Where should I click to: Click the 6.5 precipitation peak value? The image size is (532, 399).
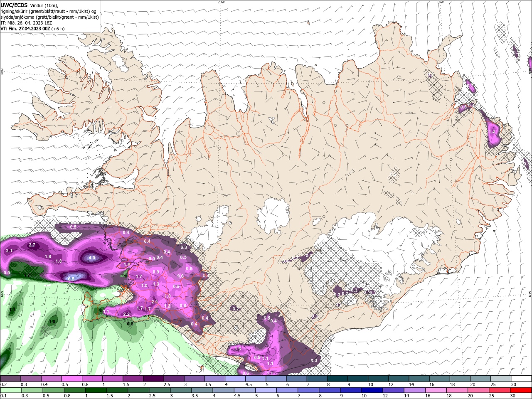(71, 278)
